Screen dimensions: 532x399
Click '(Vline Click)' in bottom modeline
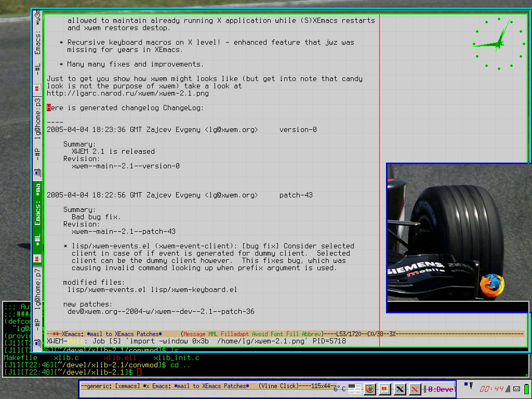pos(279,386)
